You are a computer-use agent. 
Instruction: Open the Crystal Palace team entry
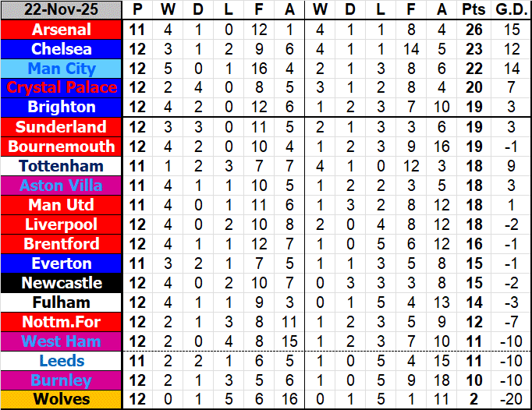click(x=62, y=88)
